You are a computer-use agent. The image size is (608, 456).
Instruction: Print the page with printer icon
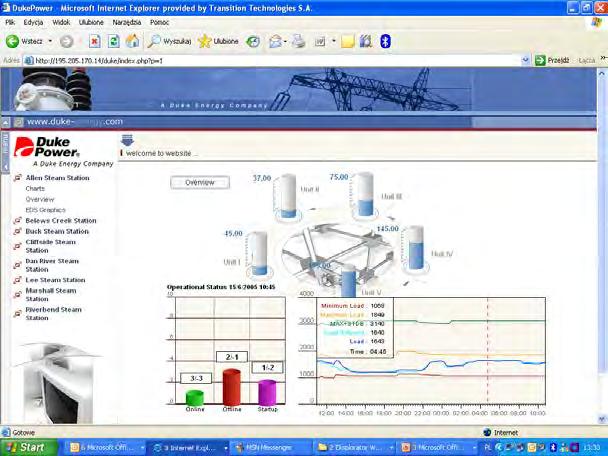(x=299, y=41)
